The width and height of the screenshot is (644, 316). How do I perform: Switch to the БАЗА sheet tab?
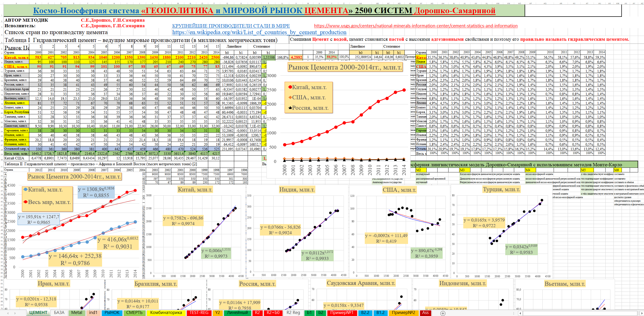coord(59,313)
